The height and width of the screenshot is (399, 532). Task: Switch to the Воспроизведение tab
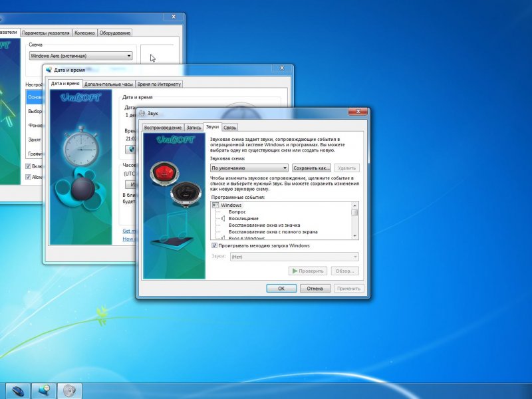coord(163,128)
